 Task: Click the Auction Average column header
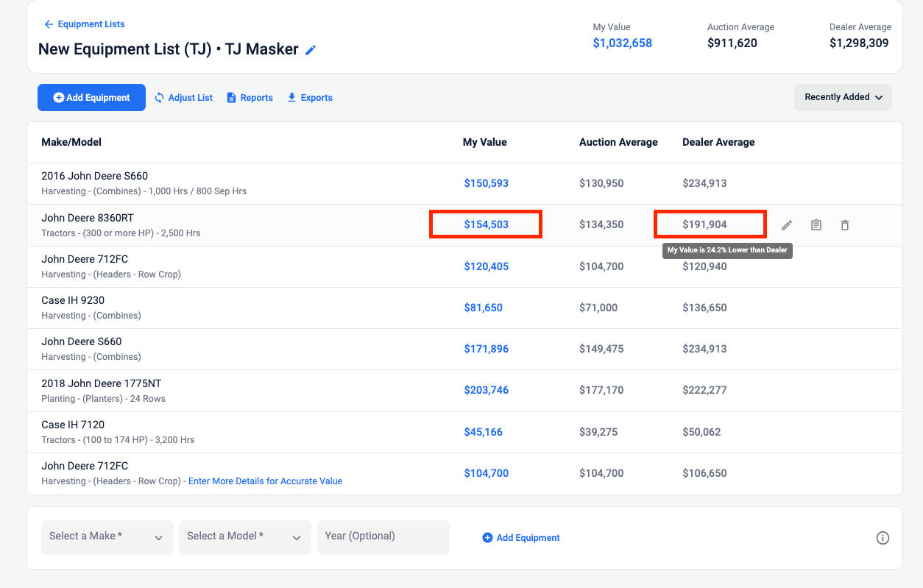[x=618, y=142]
